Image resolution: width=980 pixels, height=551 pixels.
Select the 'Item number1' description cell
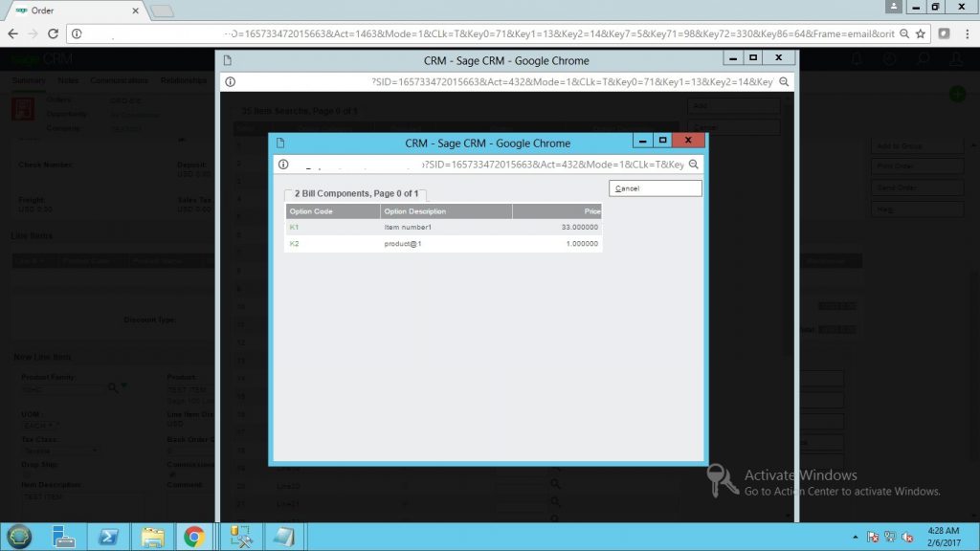click(x=408, y=228)
